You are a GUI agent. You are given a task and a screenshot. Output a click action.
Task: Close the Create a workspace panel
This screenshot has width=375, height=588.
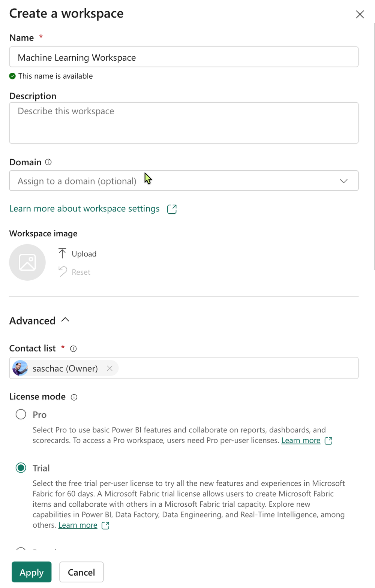click(x=360, y=15)
